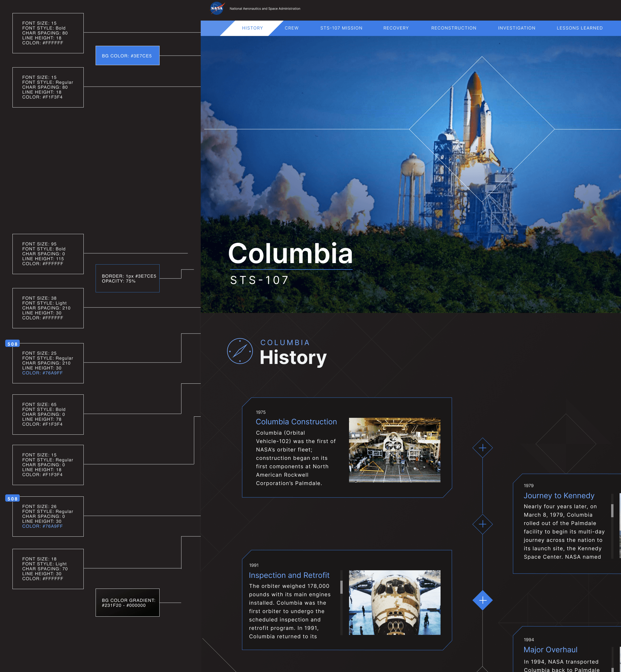
Task: Open LESSONS LEARNED page
Action: point(579,28)
